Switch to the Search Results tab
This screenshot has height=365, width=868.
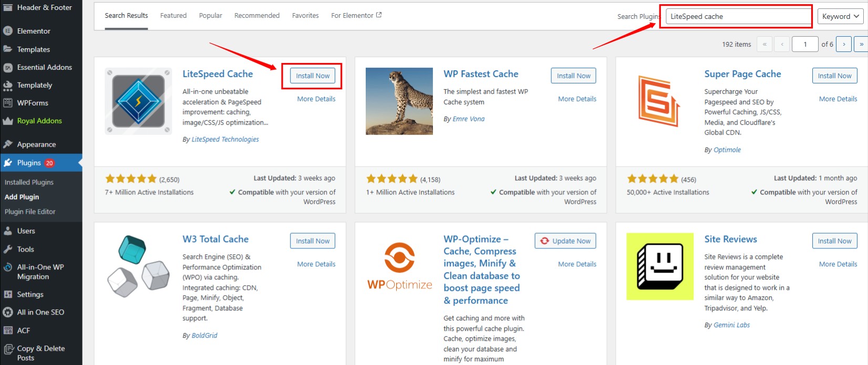point(126,16)
